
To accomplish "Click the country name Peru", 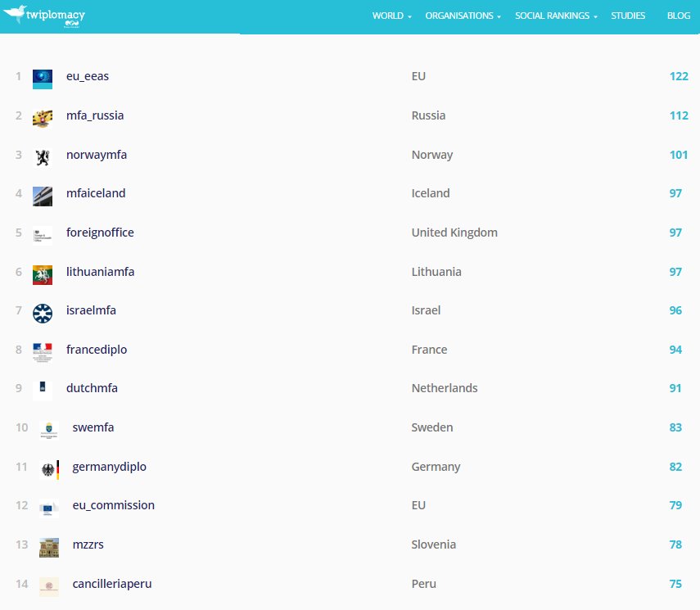I will pyautogui.click(x=423, y=584).
